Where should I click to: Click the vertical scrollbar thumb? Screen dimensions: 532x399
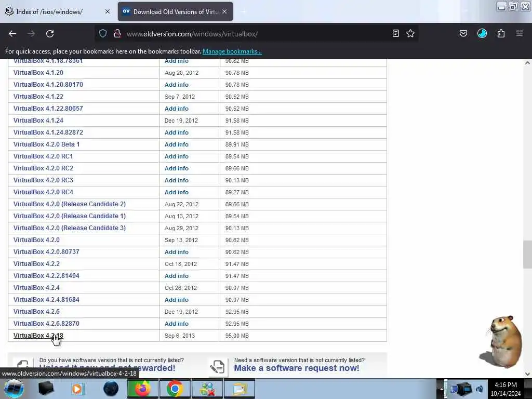pyautogui.click(x=527, y=255)
